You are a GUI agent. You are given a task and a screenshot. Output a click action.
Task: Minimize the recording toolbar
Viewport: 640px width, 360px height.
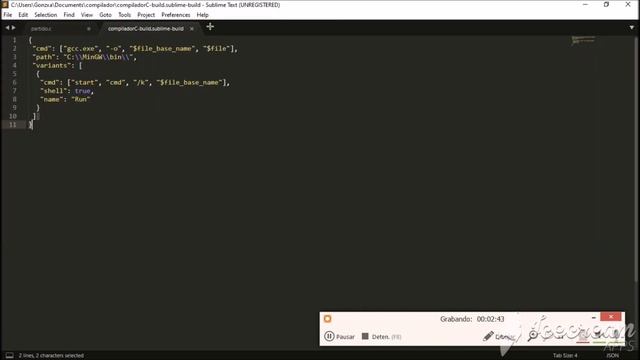tap(594, 317)
